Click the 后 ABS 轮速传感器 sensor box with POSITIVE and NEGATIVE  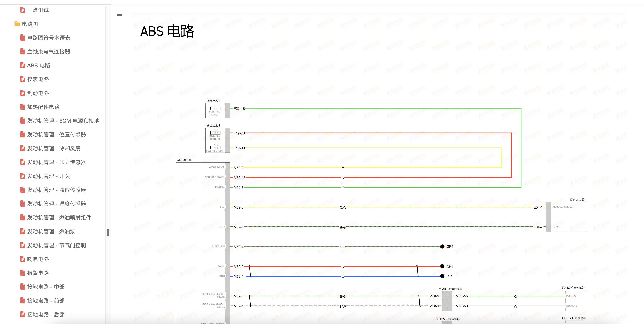point(575,301)
